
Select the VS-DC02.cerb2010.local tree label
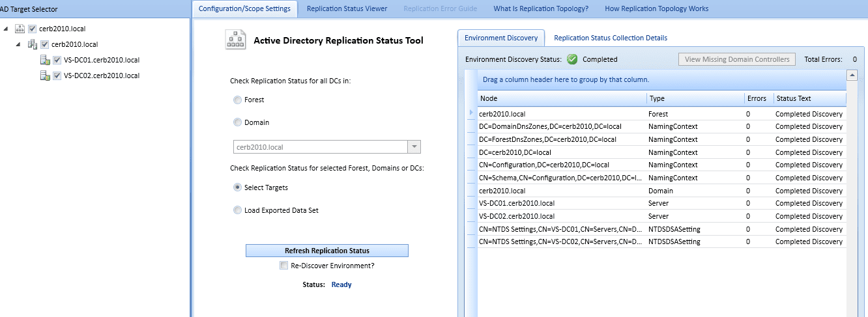[102, 76]
